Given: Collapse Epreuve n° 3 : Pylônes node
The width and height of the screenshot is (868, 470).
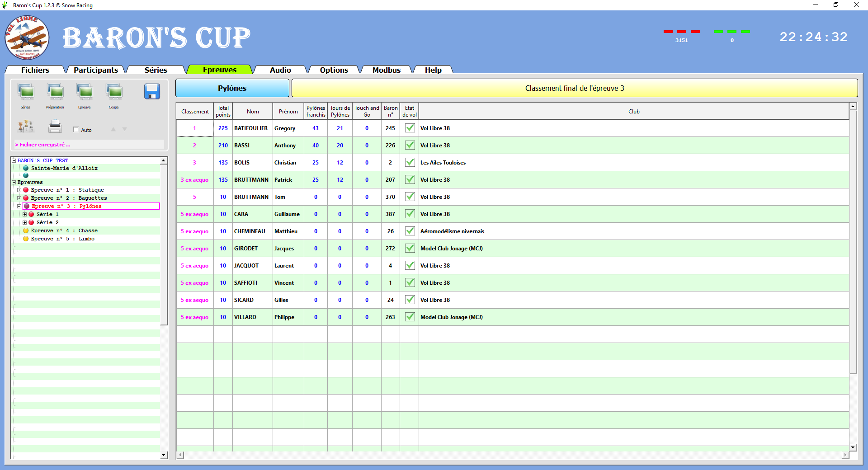Looking at the screenshot, I should tap(19, 206).
